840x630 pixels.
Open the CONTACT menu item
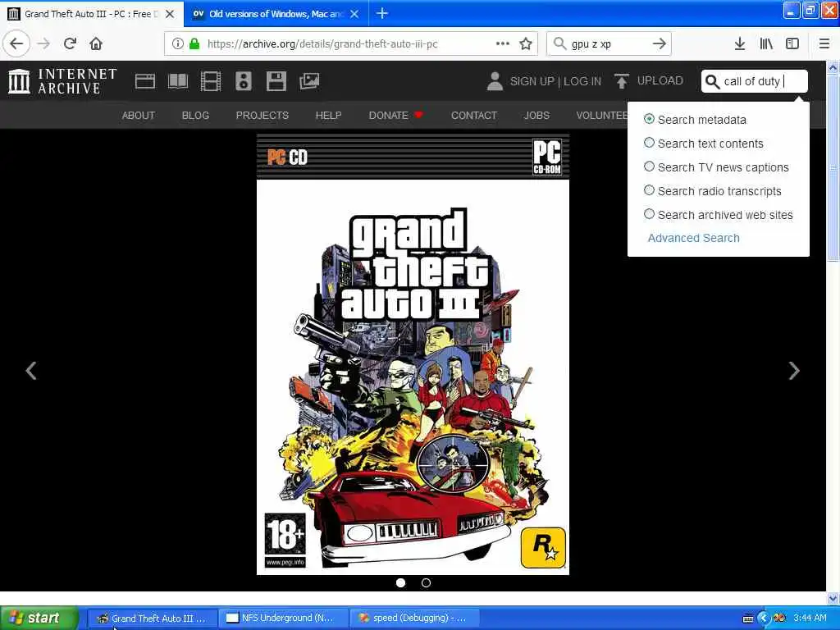pyautogui.click(x=474, y=115)
